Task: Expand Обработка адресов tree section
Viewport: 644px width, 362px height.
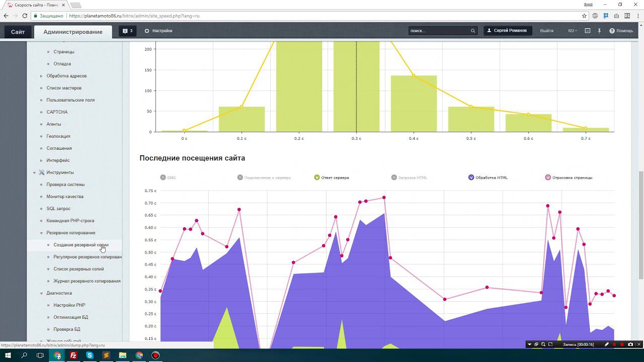Action: point(41,76)
